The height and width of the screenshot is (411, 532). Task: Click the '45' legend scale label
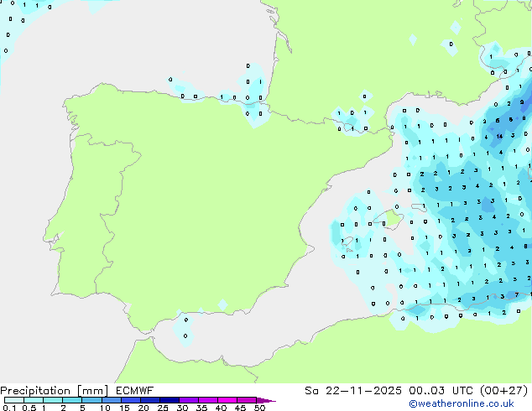point(240,408)
